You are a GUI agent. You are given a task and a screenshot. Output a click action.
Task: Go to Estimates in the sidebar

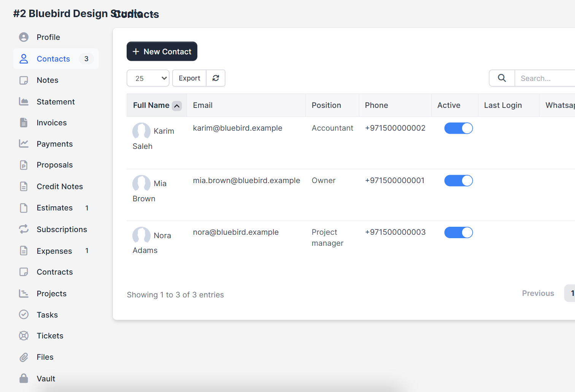(x=56, y=208)
